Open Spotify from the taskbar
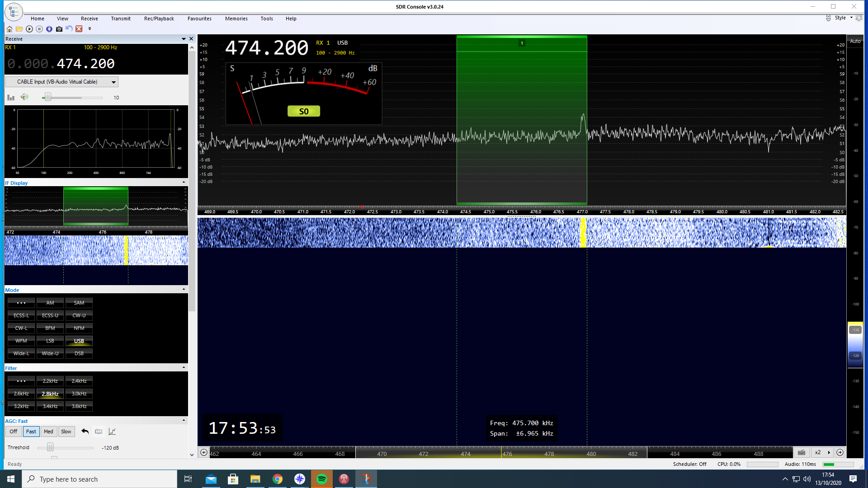The height and width of the screenshot is (488, 868). tap(322, 479)
